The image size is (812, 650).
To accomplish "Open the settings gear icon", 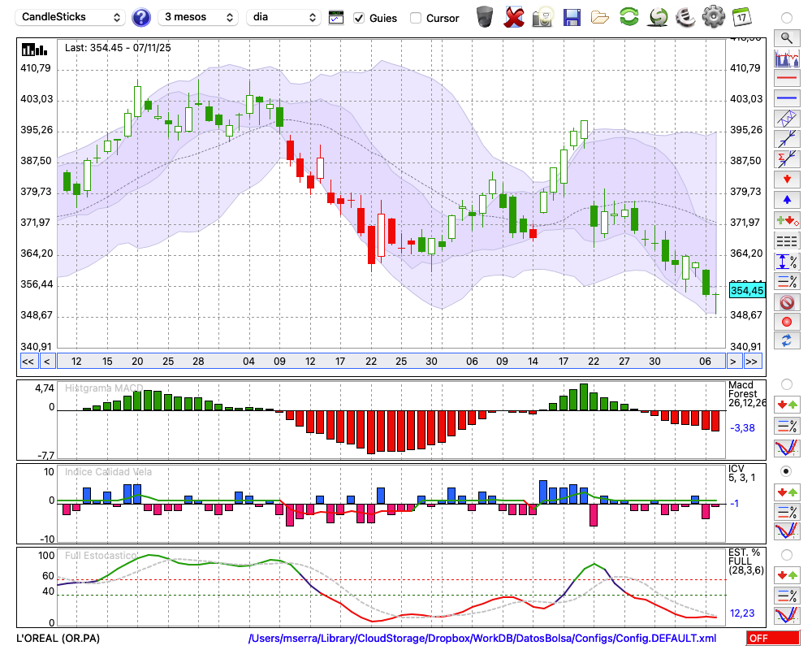I will click(x=713, y=17).
